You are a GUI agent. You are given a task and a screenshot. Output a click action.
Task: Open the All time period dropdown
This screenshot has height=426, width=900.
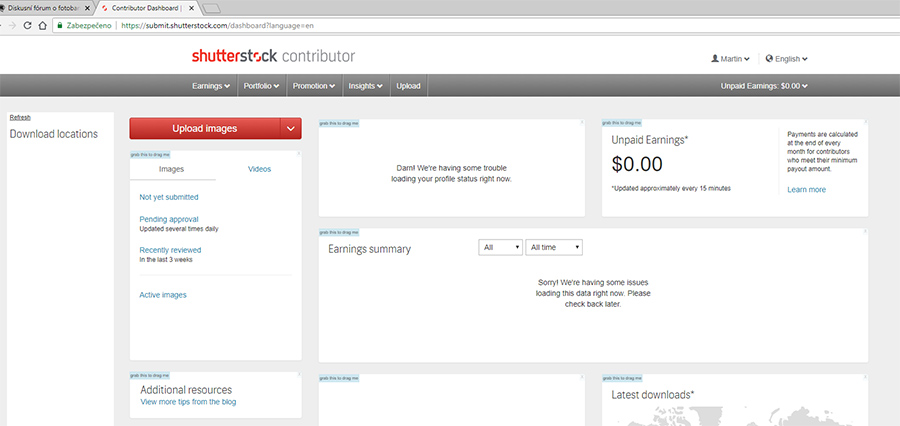pos(554,247)
